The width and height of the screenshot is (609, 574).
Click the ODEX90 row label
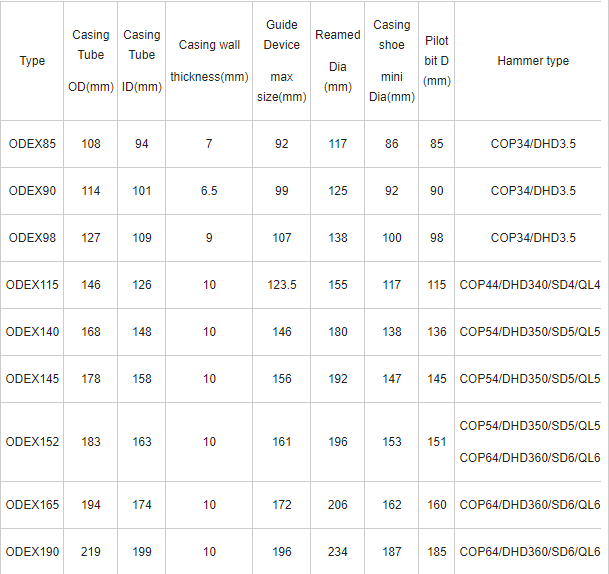click(32, 191)
